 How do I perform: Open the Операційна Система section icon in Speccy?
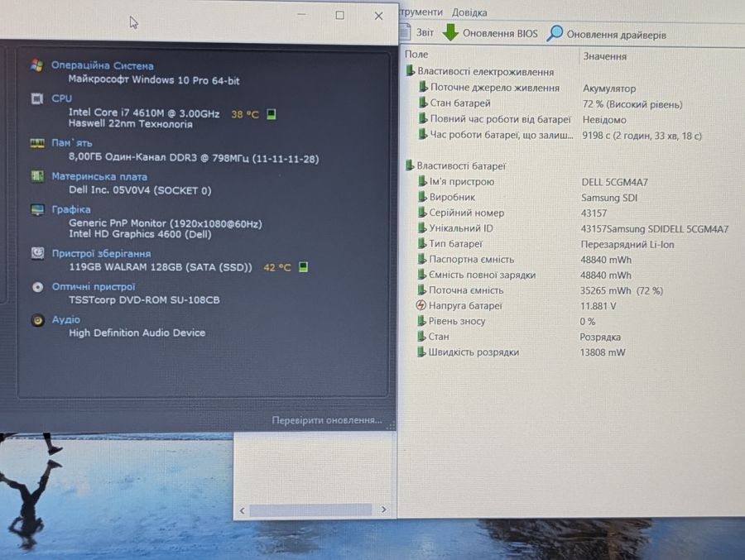[37, 65]
